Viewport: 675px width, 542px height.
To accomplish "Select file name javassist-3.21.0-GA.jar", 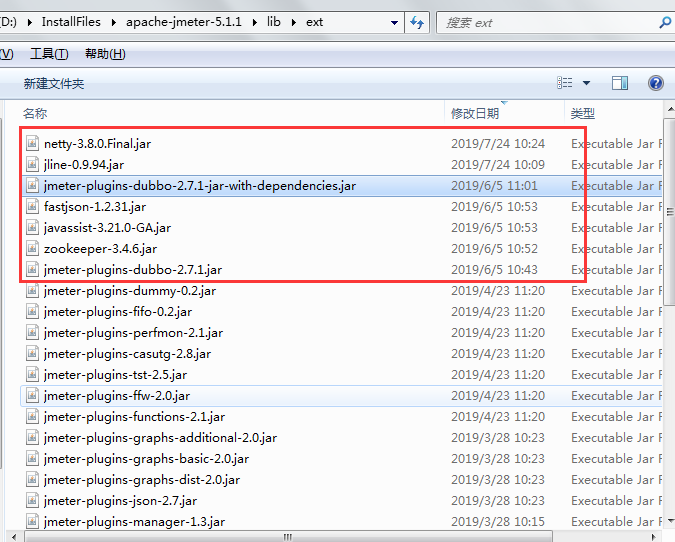I will point(107,227).
